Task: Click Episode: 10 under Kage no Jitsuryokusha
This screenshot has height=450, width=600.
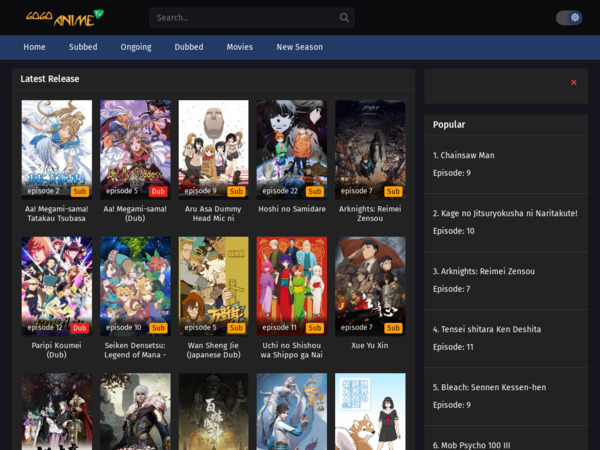Action: [453, 231]
